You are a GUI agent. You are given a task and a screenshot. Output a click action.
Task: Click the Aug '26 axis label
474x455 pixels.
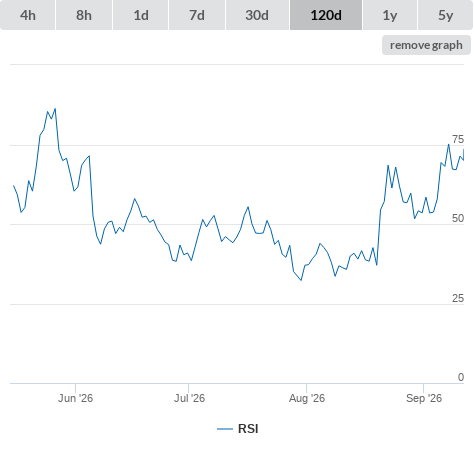click(307, 398)
